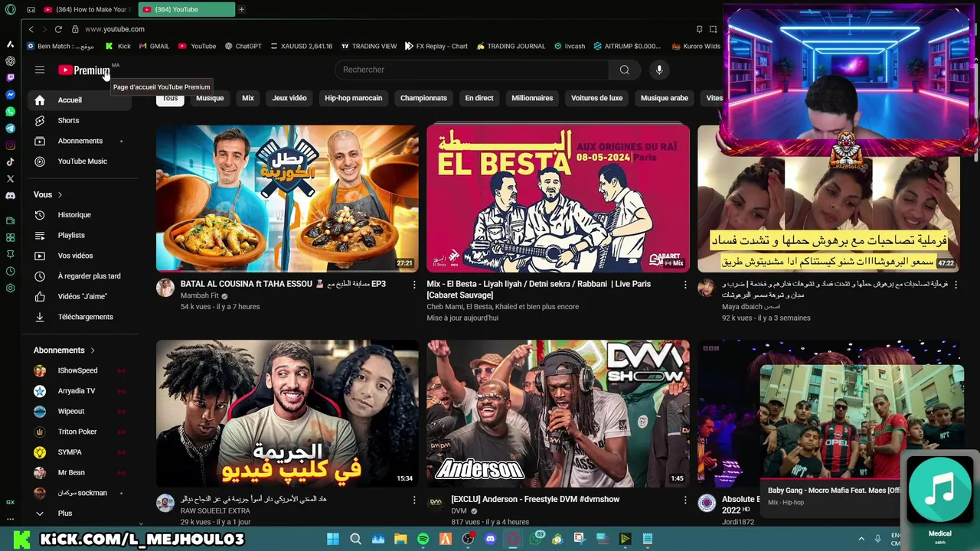Open GMAIL bookmark
This screenshot has width=980, height=551.
point(154,46)
